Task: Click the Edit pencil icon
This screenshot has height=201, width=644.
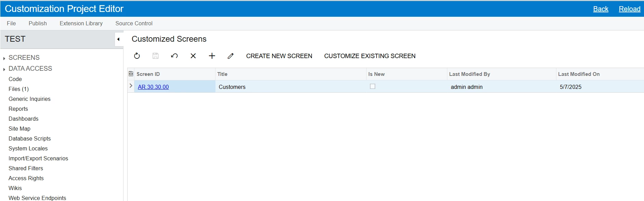Action: (231, 56)
